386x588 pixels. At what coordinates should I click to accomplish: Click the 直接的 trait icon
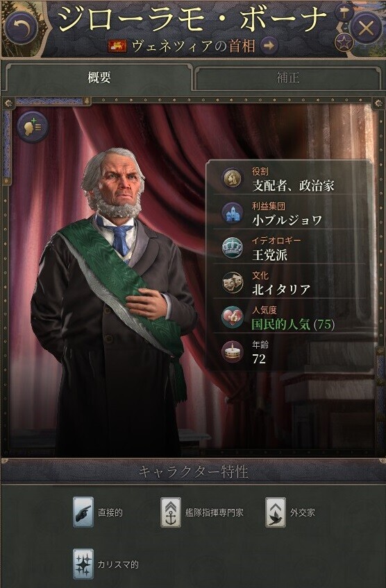83,512
